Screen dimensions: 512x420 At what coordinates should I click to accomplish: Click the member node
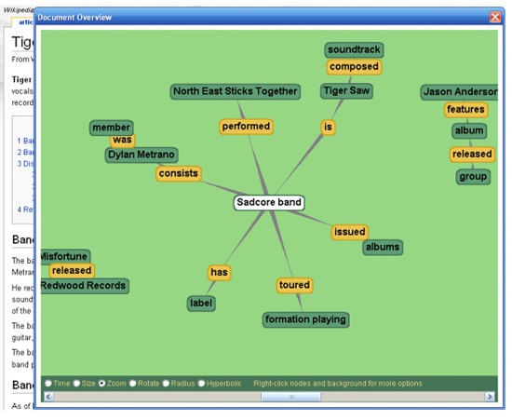click(x=112, y=128)
